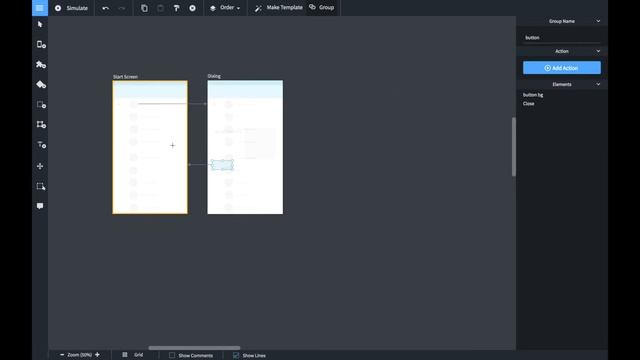Collapse the Group Name section
Screen dimensions: 640x360
(x=598, y=21)
